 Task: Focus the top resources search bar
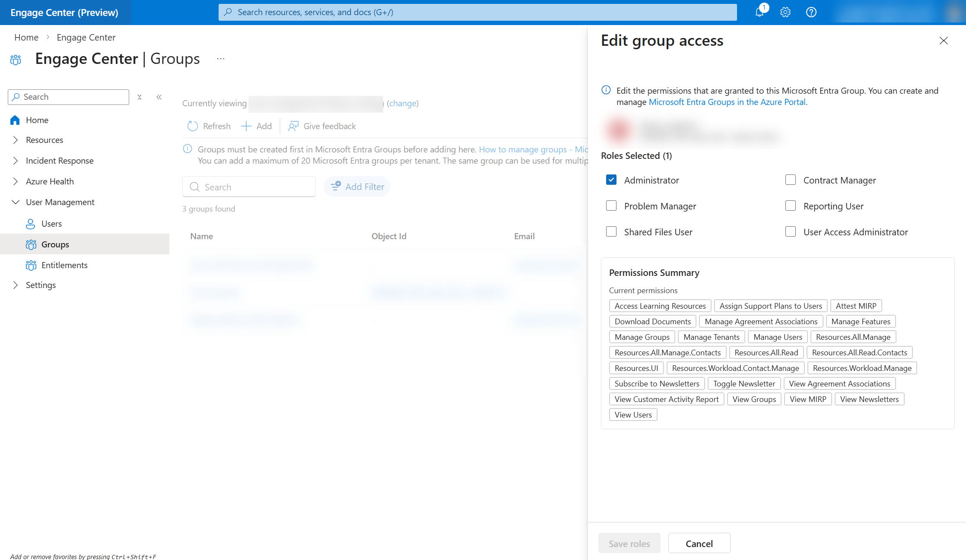pos(477,12)
